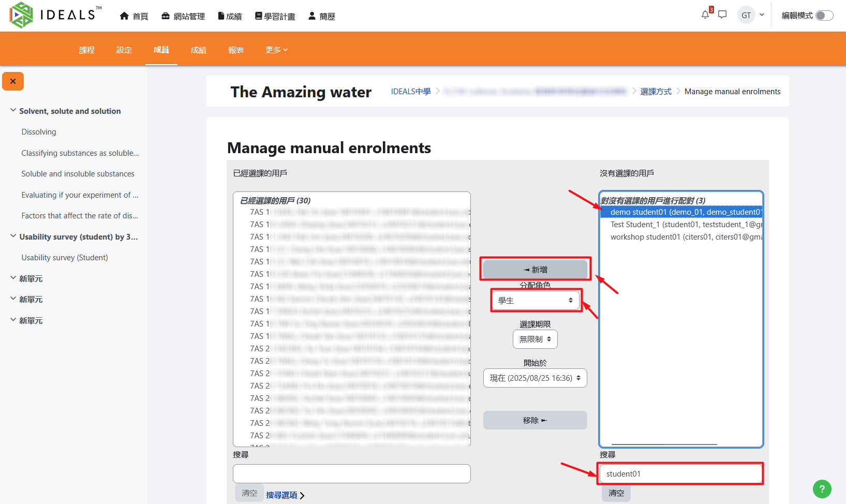Open the 學習計畫 learning plans menu

(x=275, y=16)
